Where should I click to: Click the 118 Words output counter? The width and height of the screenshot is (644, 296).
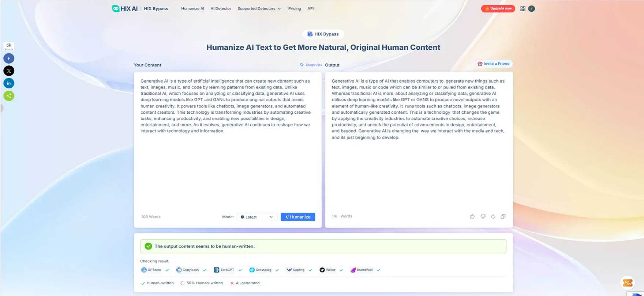pos(342,216)
